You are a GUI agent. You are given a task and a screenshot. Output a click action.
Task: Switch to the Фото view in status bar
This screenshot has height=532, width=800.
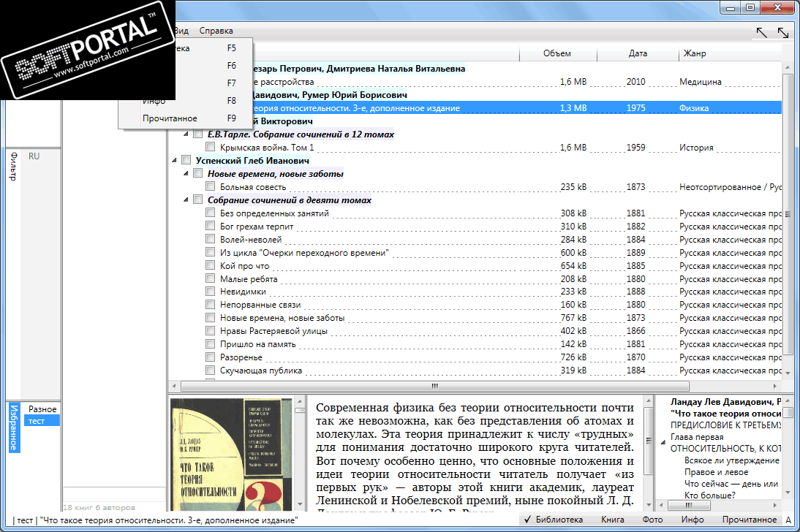652,520
